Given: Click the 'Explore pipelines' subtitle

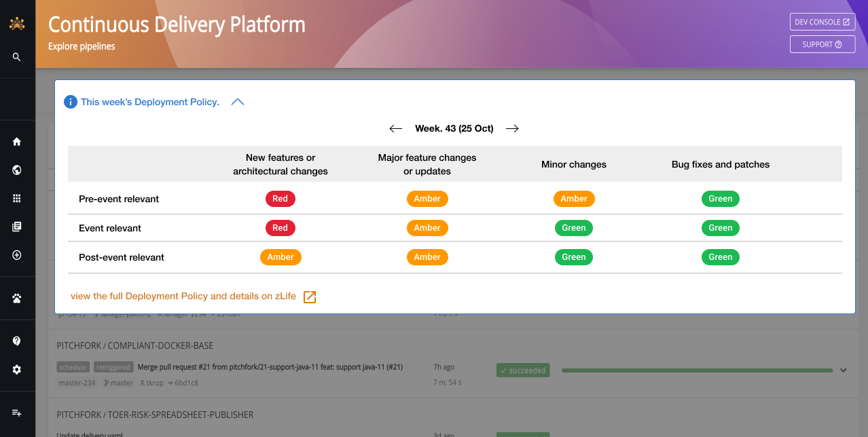Looking at the screenshot, I should (82, 47).
